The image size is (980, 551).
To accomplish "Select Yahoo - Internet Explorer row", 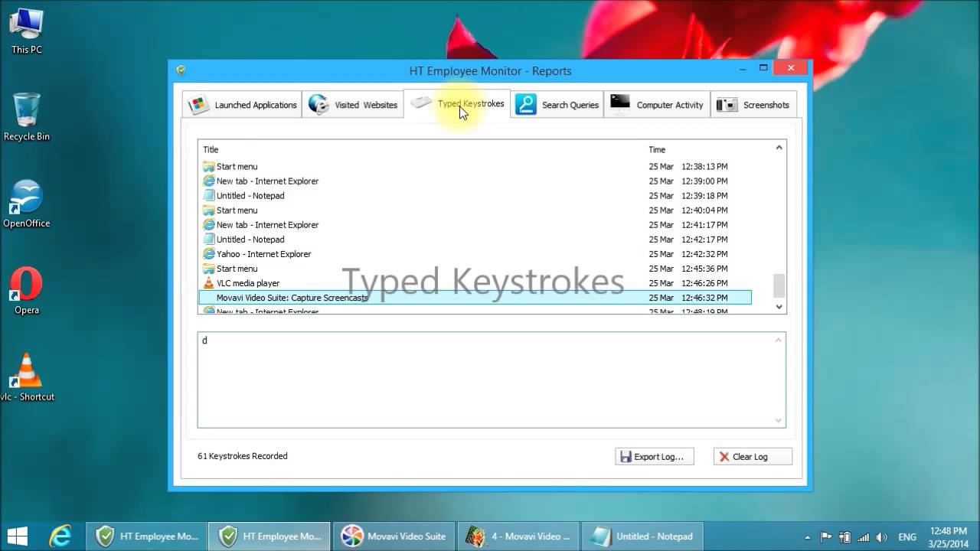I will click(x=475, y=253).
